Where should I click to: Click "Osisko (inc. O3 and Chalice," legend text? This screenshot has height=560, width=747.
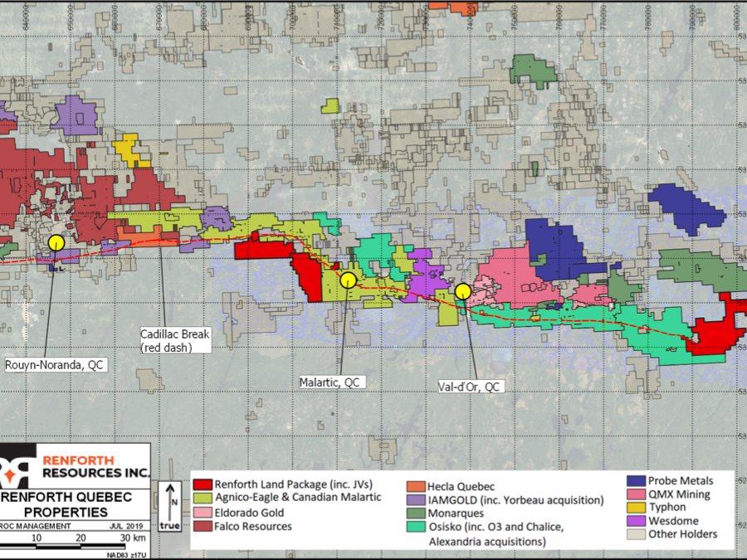(496, 527)
